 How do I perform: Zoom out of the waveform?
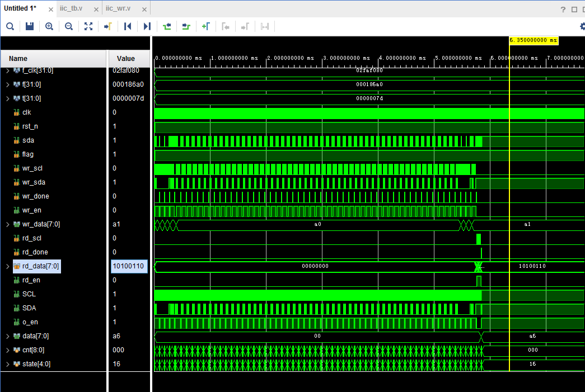tap(68, 26)
